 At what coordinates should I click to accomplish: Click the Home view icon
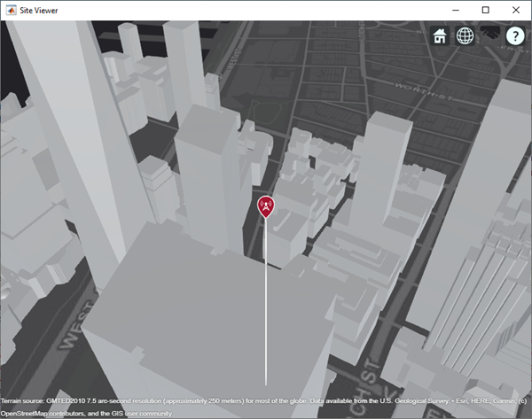440,35
